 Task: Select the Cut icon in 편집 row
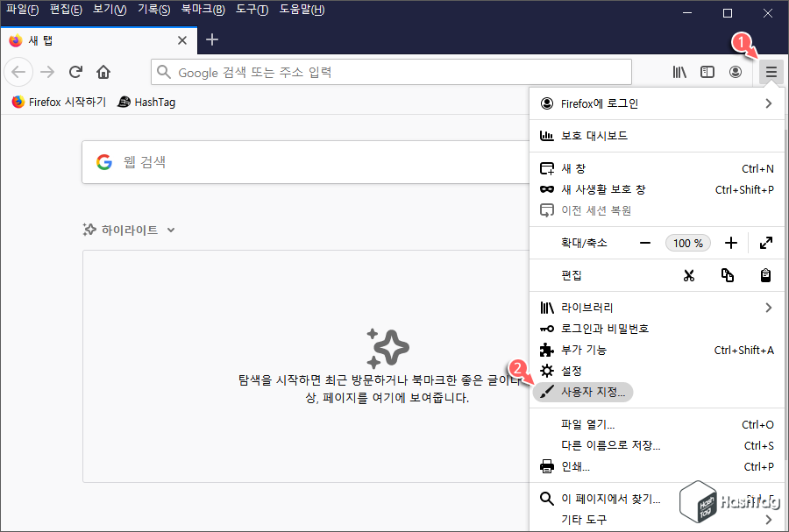tap(690, 274)
